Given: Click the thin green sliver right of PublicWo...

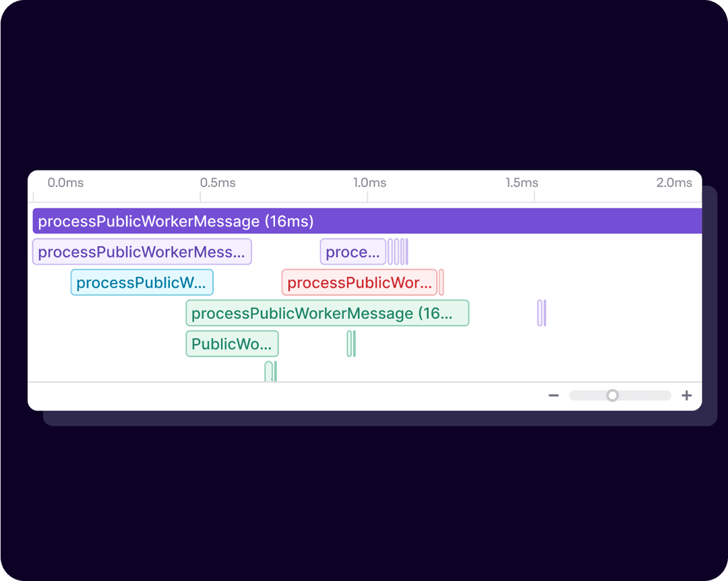Looking at the screenshot, I should pyautogui.click(x=351, y=344).
